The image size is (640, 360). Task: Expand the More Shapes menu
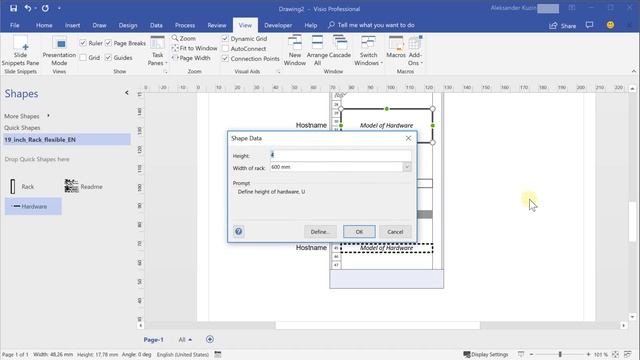(26, 116)
